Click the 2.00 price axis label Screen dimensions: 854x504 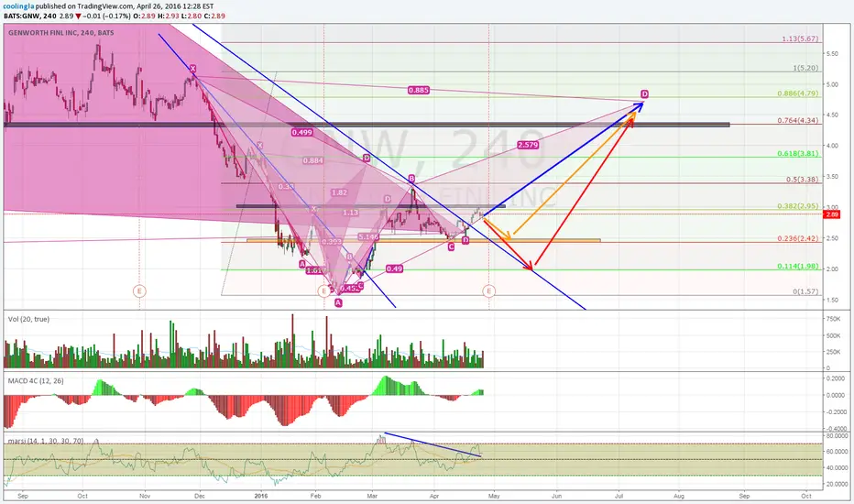tap(832, 269)
